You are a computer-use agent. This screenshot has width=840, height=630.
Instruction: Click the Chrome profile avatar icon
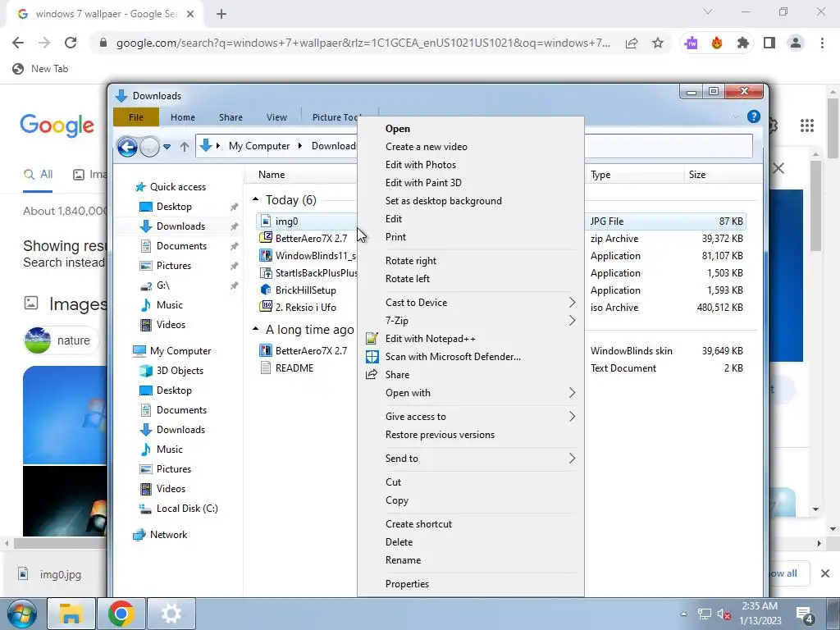[x=796, y=43]
